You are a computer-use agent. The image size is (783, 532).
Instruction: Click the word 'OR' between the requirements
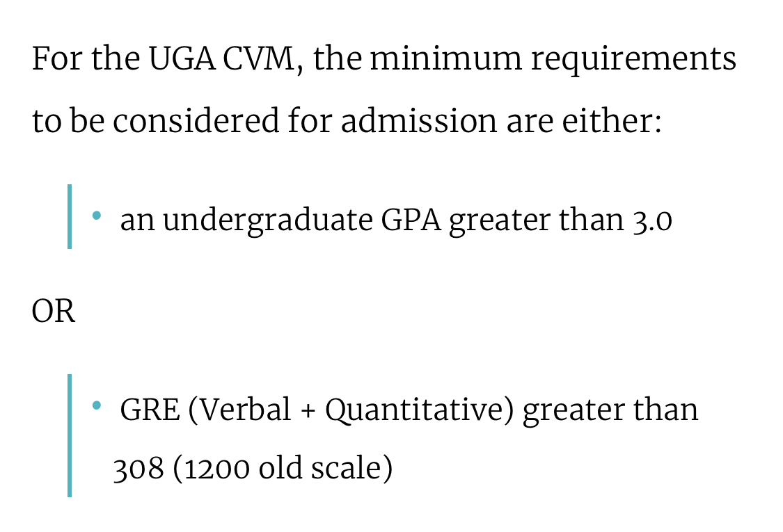coord(54,312)
